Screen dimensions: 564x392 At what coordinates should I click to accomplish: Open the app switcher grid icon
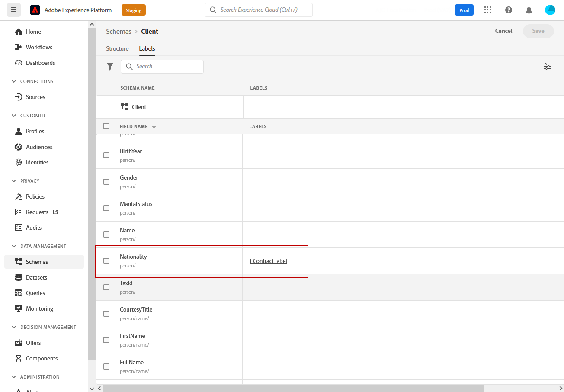[x=488, y=10]
